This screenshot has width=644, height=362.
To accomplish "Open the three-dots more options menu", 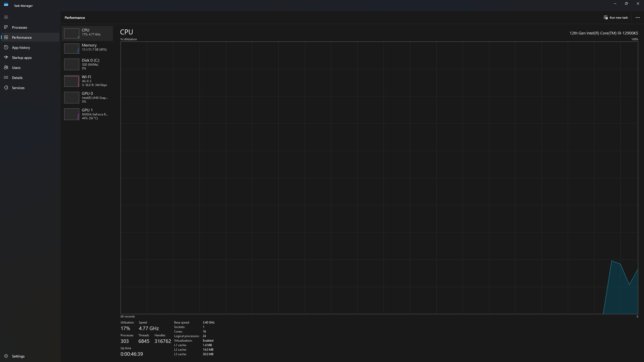I will [x=637, y=18].
